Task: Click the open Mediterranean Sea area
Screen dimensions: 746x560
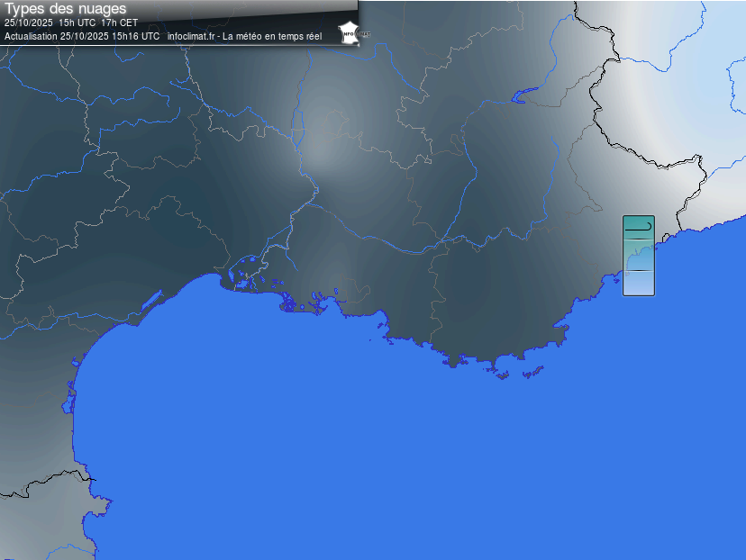Action: point(405,450)
